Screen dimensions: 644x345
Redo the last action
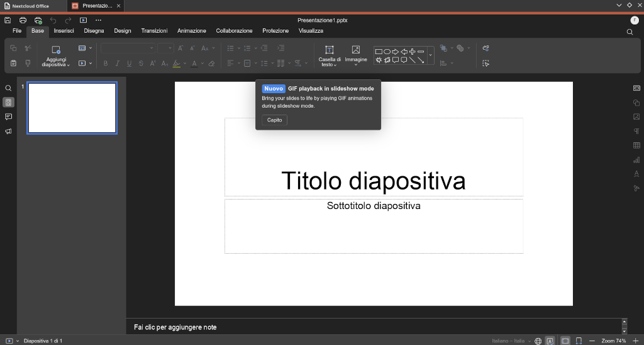(x=68, y=20)
